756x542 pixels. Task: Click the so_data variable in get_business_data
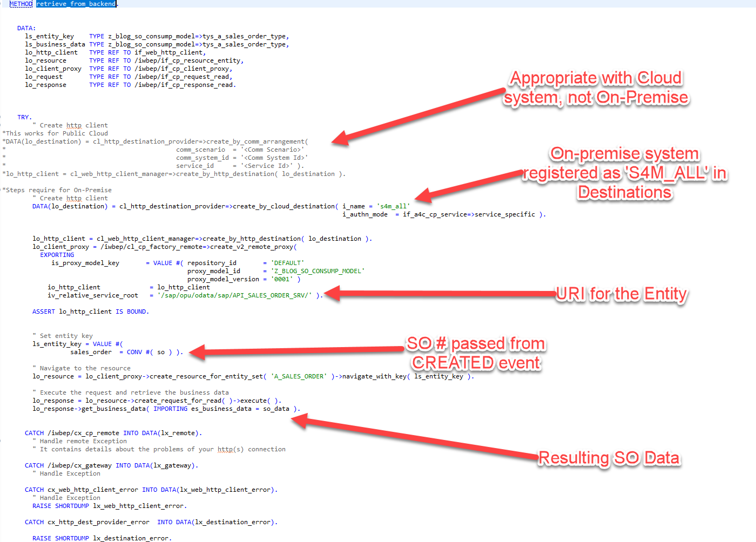[276, 409]
